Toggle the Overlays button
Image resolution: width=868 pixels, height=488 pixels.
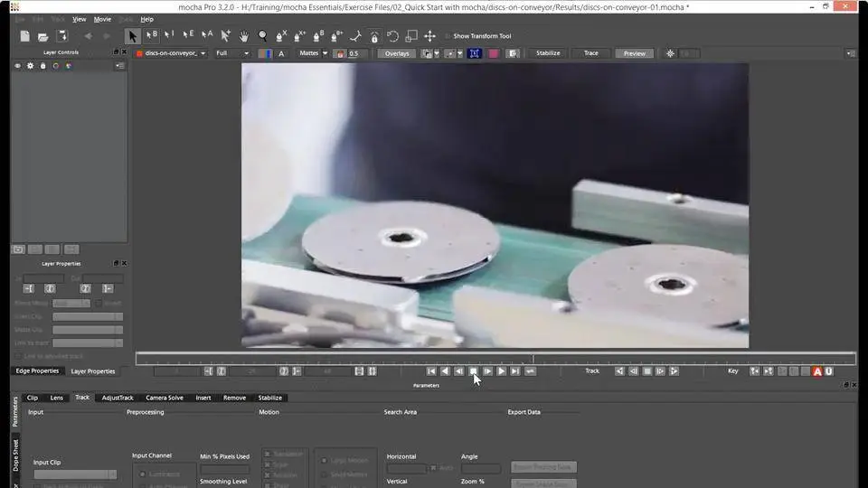(397, 53)
